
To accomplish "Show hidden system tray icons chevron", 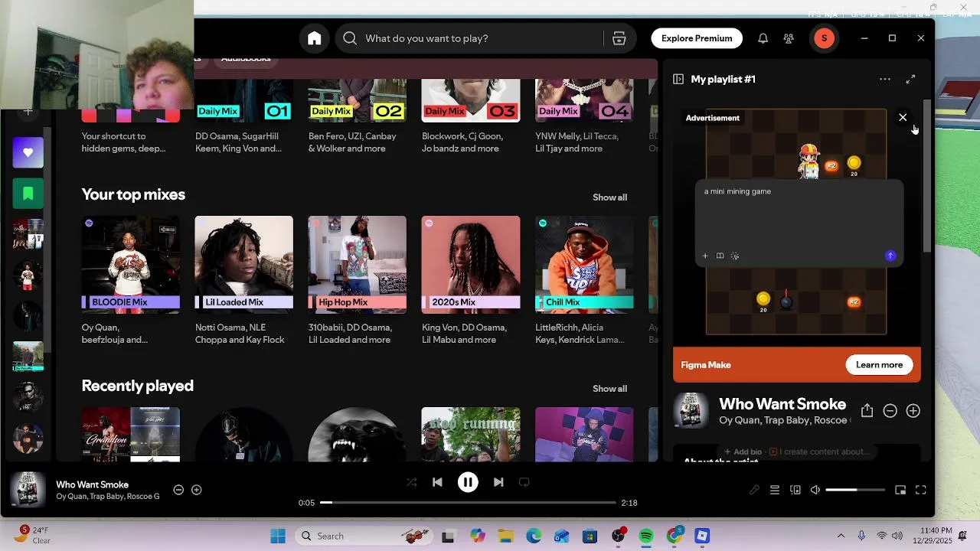I will click(841, 536).
